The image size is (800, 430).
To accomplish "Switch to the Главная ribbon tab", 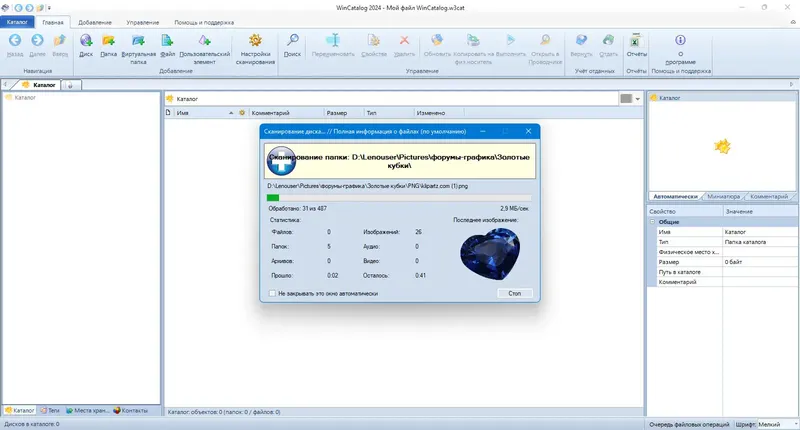I will click(x=53, y=22).
